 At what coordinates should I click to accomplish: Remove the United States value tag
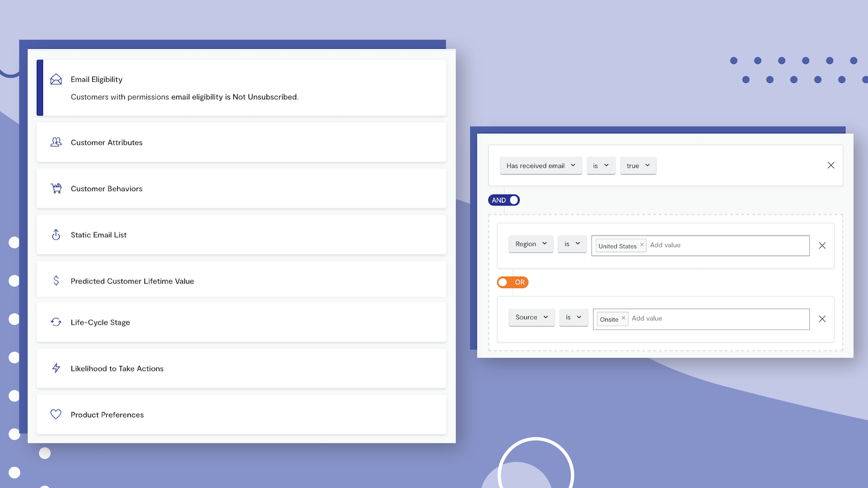(642, 245)
